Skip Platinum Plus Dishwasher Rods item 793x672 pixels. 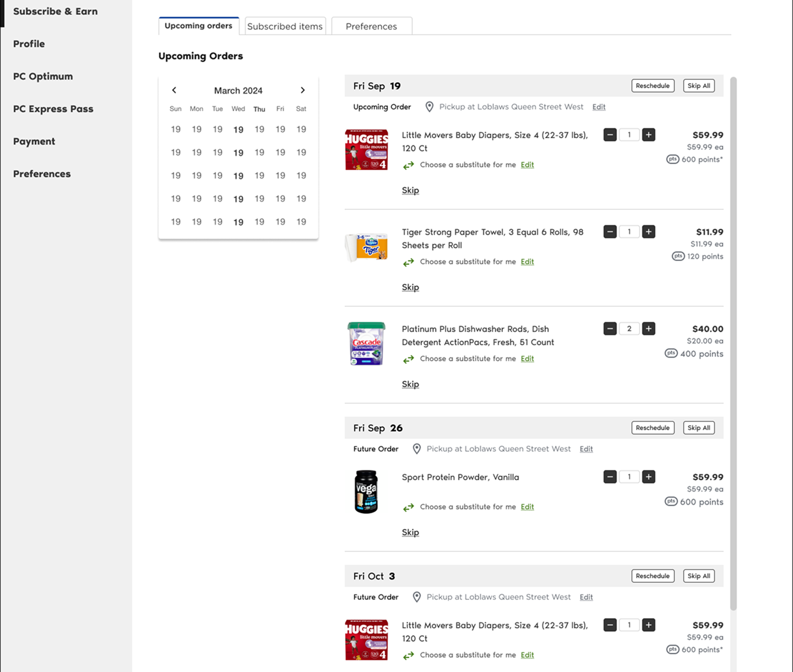[x=410, y=384]
